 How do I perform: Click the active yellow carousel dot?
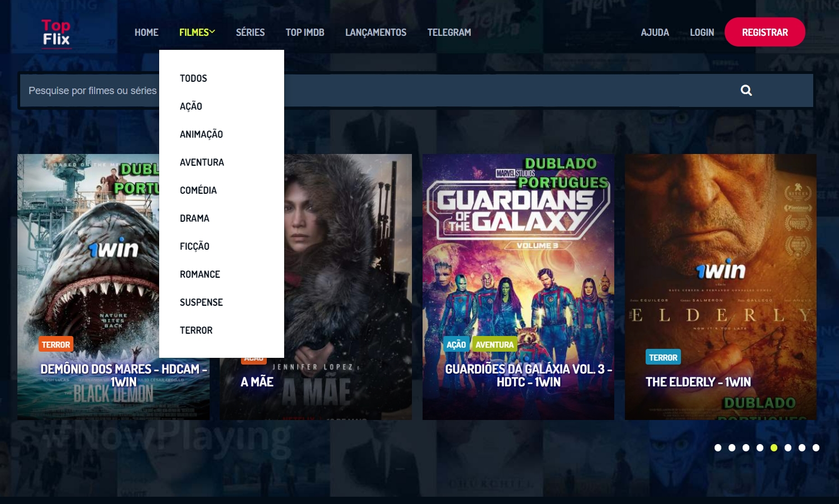[774, 447]
